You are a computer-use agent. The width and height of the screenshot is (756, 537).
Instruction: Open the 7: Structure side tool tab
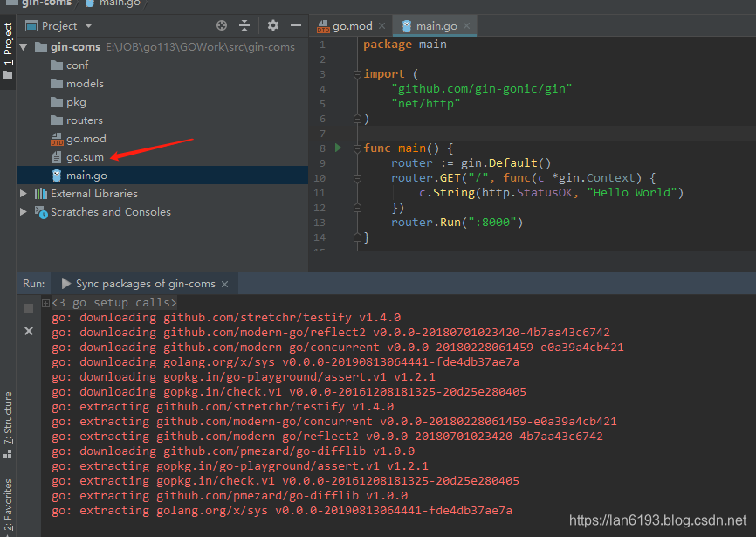click(8, 424)
